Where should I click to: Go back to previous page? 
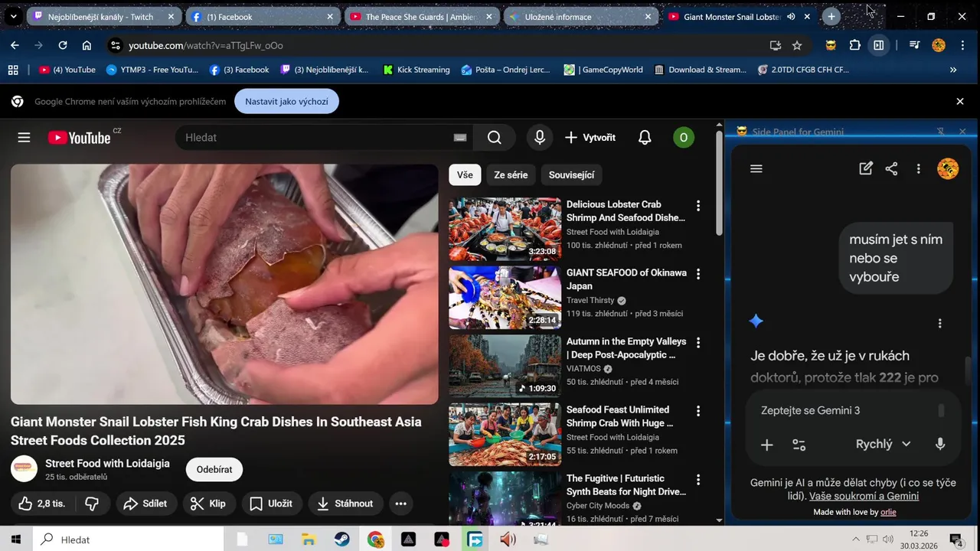point(15,45)
